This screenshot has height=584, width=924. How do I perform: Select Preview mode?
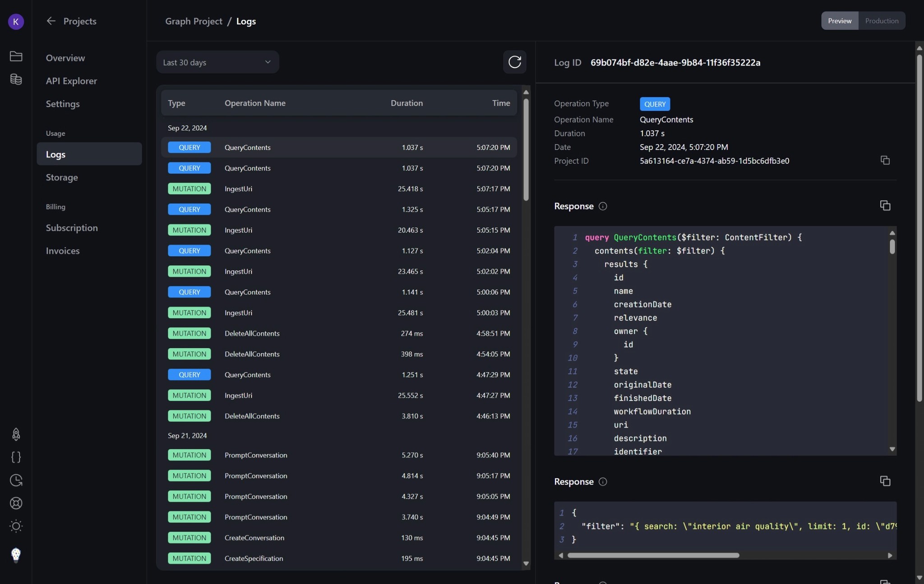(x=839, y=21)
